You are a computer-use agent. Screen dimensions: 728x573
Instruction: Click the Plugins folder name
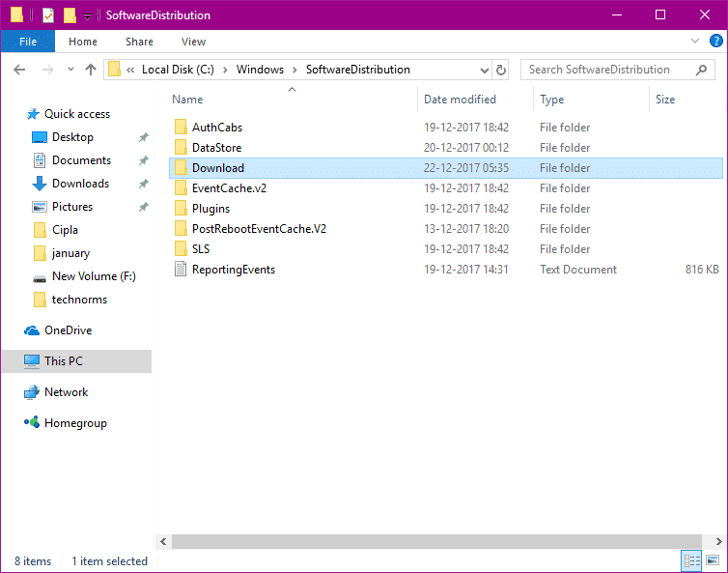(210, 209)
